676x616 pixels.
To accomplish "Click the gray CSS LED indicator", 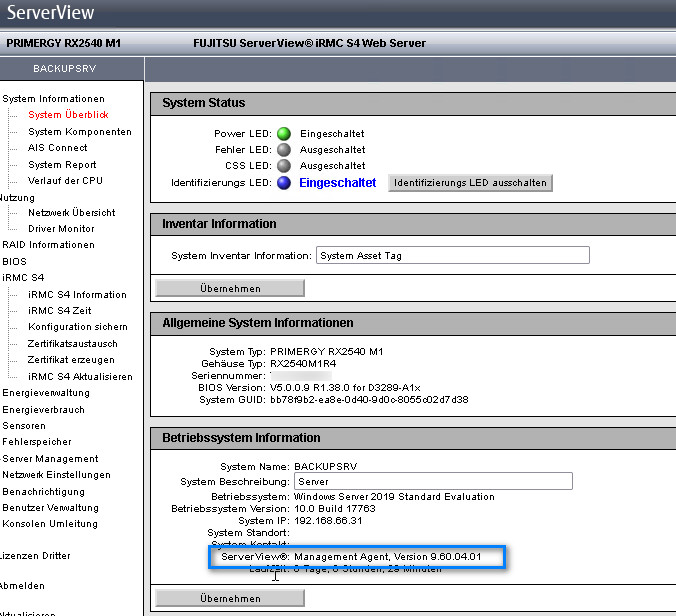I will pos(284,166).
